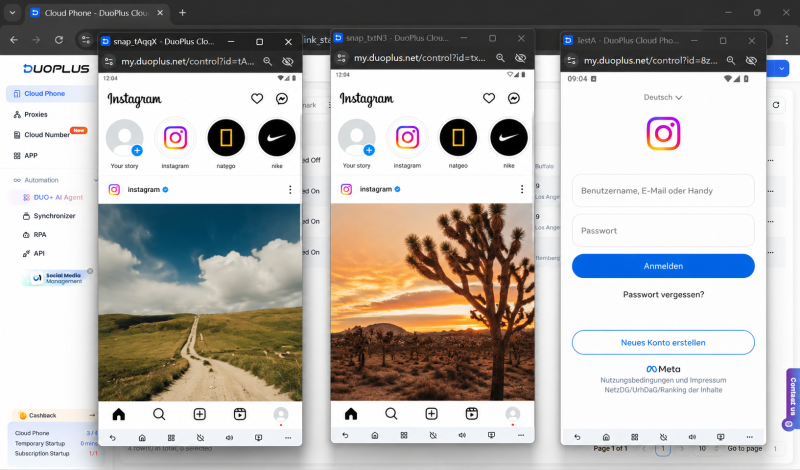
Task: Open notifications heart in snap_txtN3 Instagram
Action: click(489, 98)
